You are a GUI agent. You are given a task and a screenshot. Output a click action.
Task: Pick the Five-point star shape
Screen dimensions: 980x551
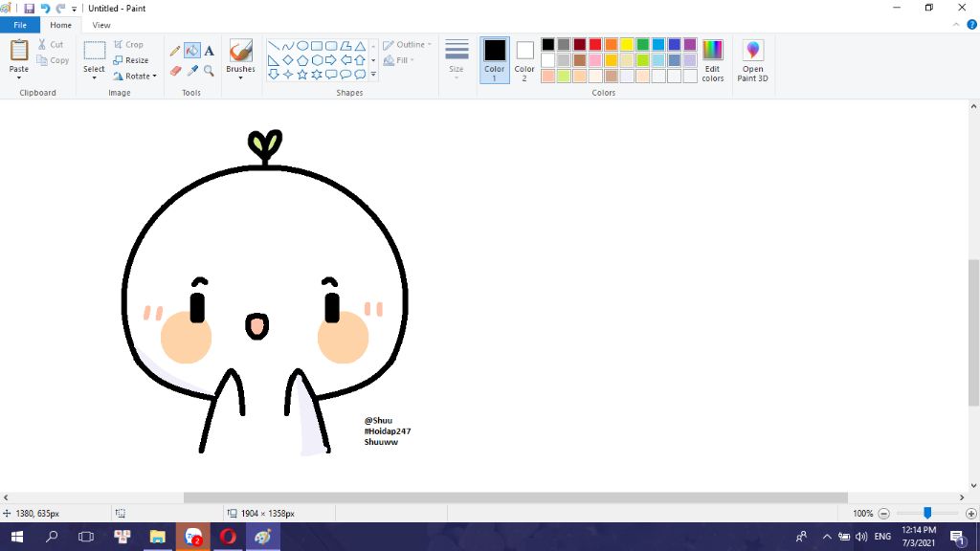click(301, 75)
